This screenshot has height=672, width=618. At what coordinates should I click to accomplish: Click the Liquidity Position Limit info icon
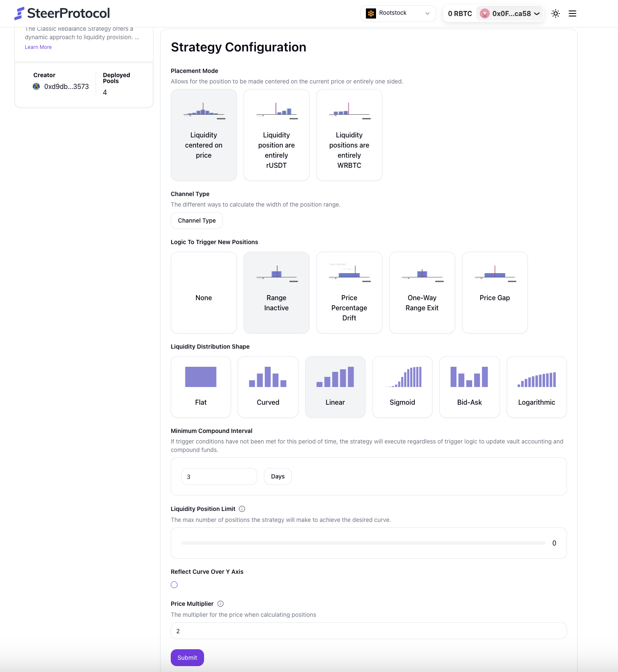pyautogui.click(x=242, y=509)
